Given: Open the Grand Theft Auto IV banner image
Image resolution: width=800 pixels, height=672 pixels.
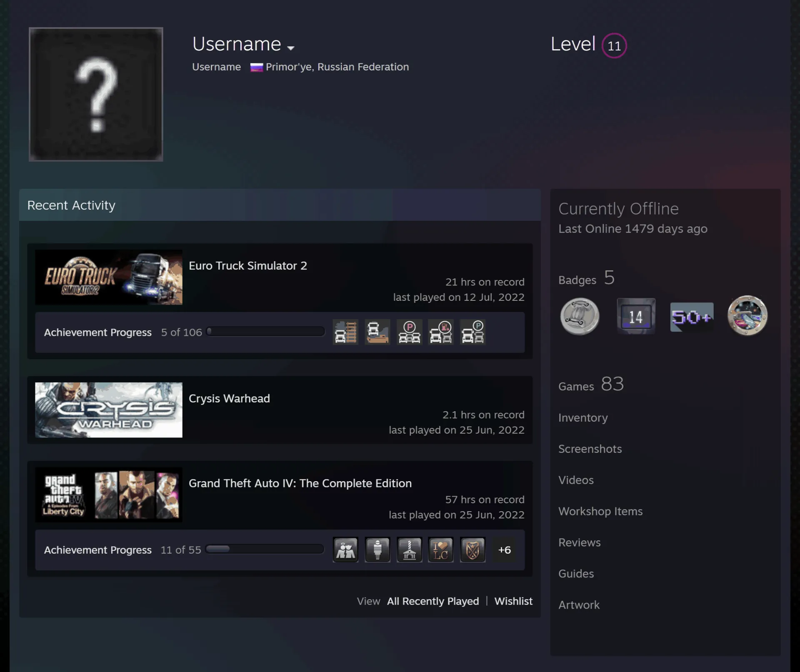Looking at the screenshot, I should point(109,495).
